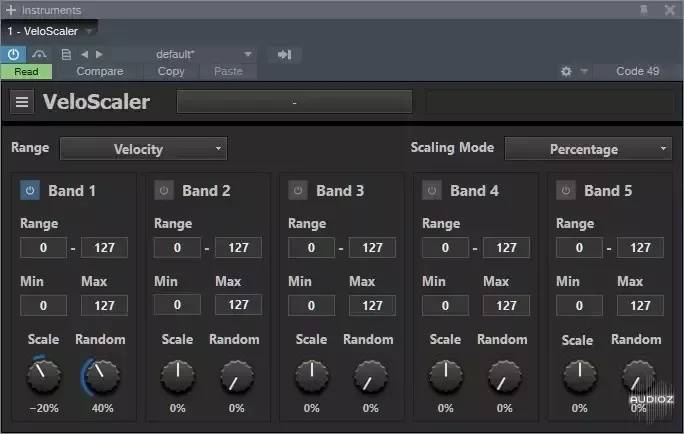This screenshot has width=684, height=434.
Task: Click the Copy button
Action: coord(171,71)
